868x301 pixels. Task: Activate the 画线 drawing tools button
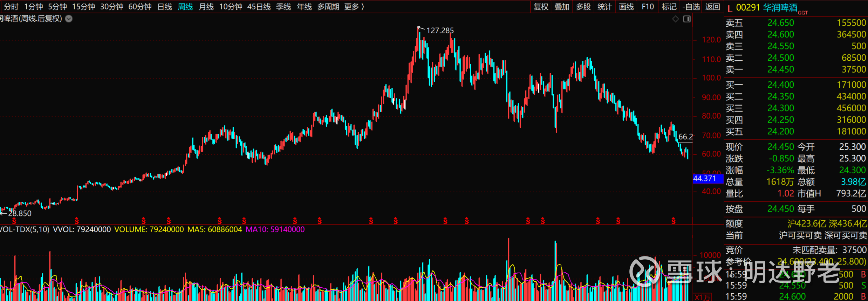(626, 7)
